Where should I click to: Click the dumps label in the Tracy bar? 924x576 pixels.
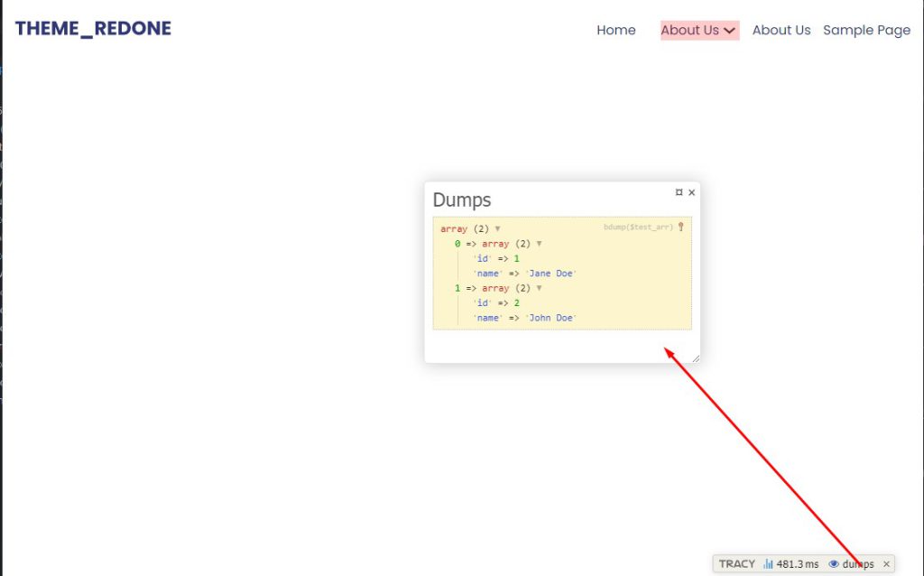pyautogui.click(x=858, y=564)
